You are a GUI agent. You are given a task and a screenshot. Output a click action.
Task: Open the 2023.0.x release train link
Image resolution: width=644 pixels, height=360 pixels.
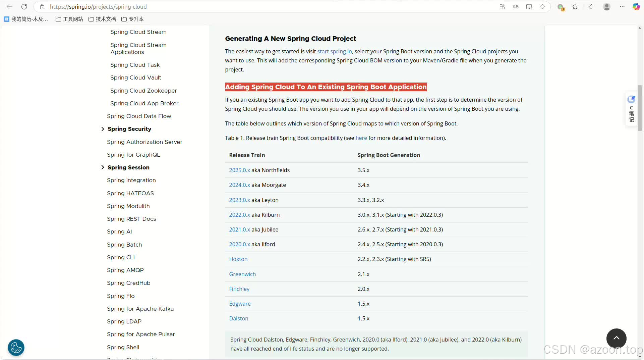(239, 200)
